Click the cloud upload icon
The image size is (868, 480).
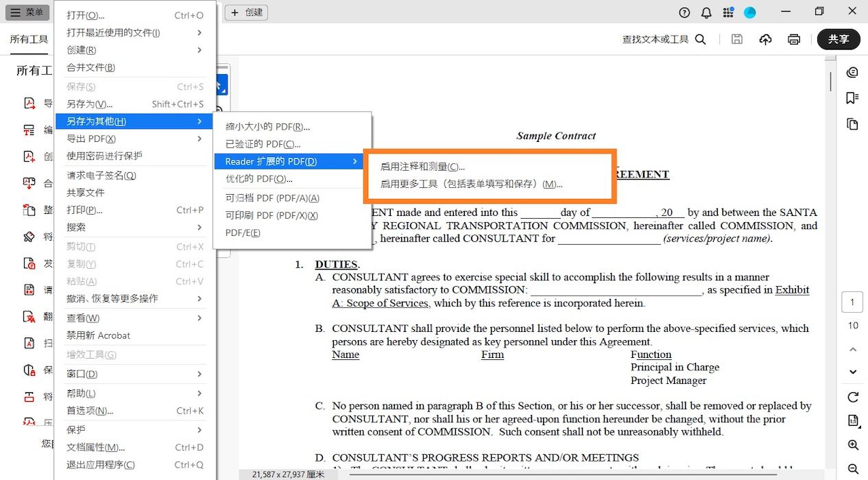click(x=765, y=39)
